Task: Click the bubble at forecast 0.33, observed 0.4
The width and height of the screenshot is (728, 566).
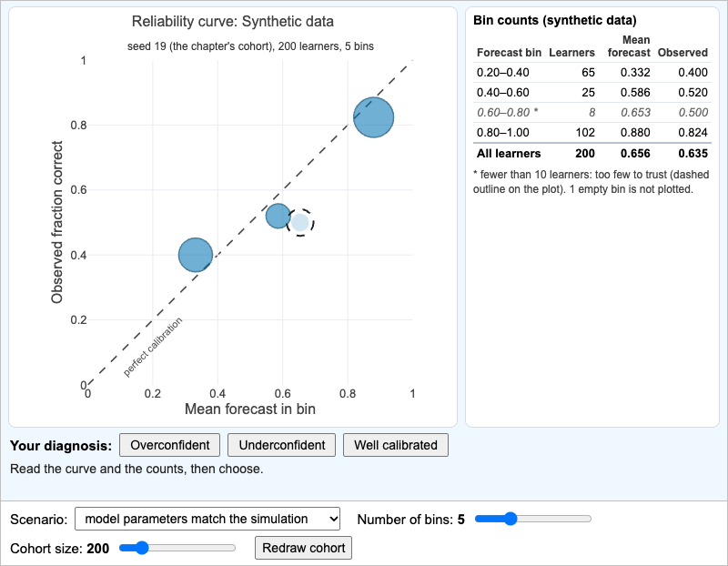Action: pyautogui.click(x=196, y=255)
